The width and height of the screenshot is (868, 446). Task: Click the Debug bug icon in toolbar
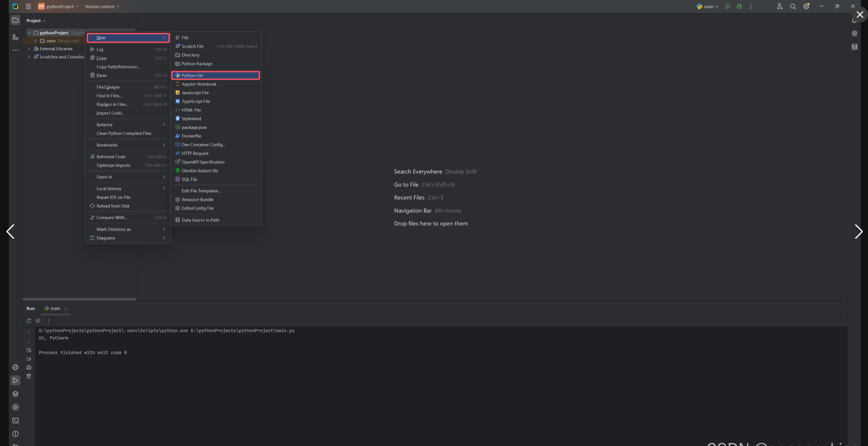739,6
